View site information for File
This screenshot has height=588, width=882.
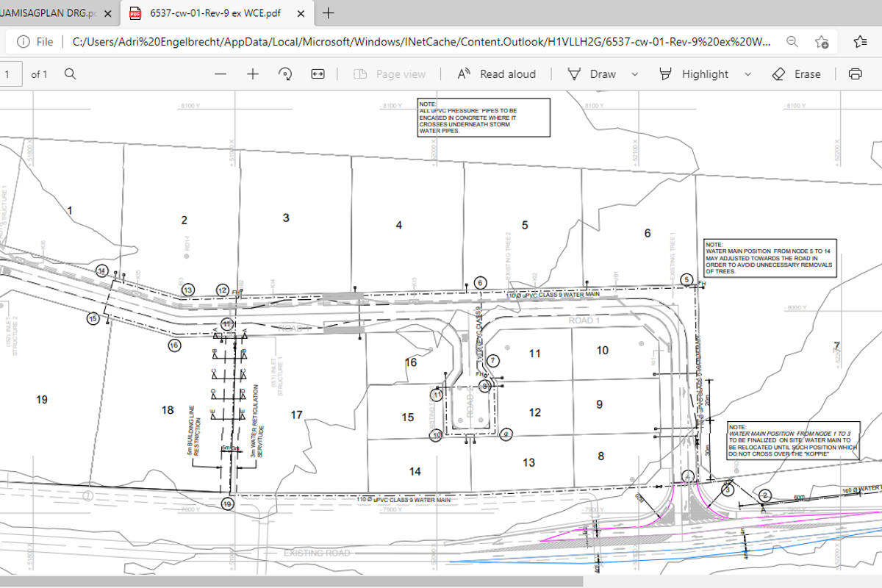pos(37,42)
